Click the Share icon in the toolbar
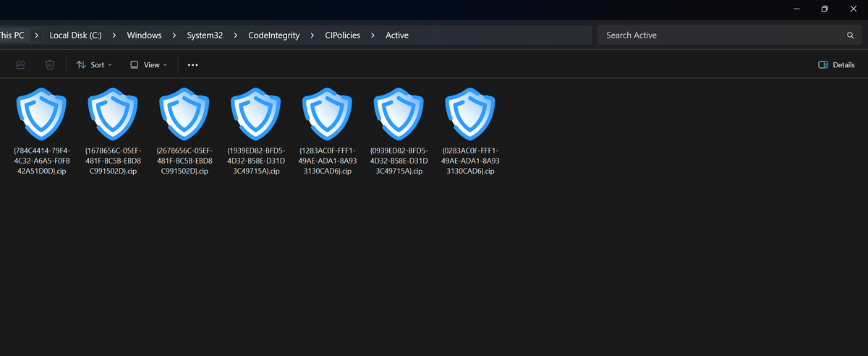This screenshot has height=356, width=868. pyautogui.click(x=20, y=65)
